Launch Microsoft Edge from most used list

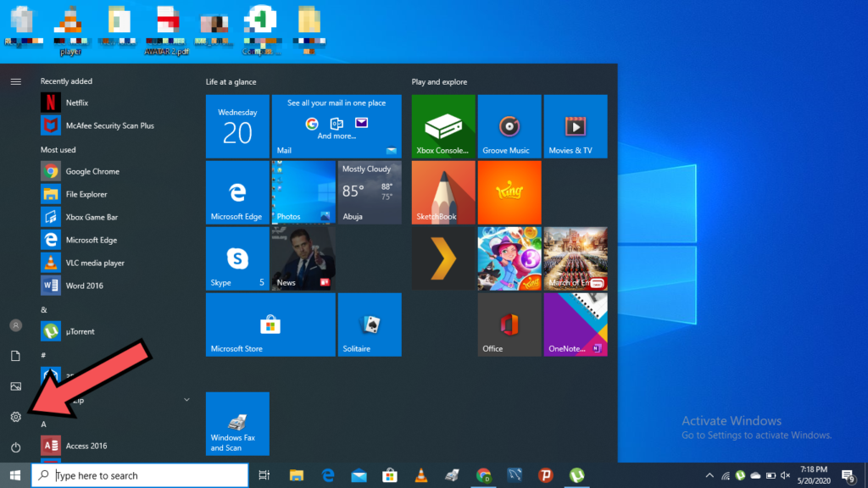116,240
